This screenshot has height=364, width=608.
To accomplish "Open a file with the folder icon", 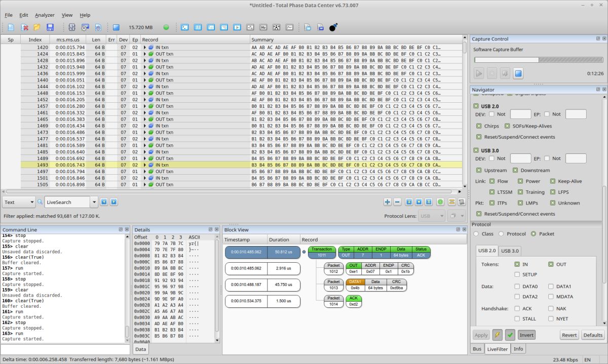I will [x=37, y=27].
